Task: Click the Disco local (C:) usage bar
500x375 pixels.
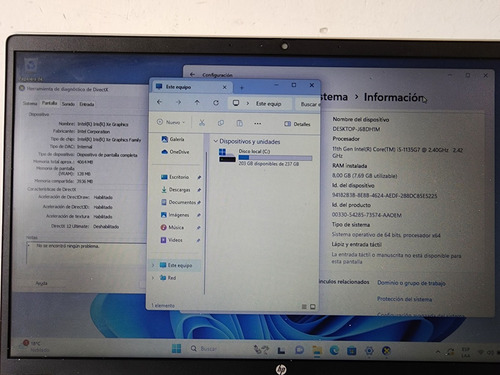Action: tap(275, 158)
